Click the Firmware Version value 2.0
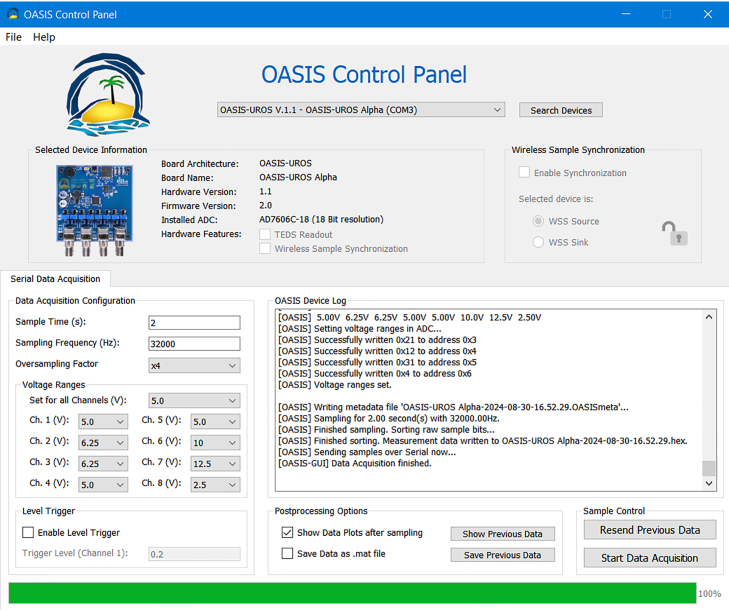 265,206
